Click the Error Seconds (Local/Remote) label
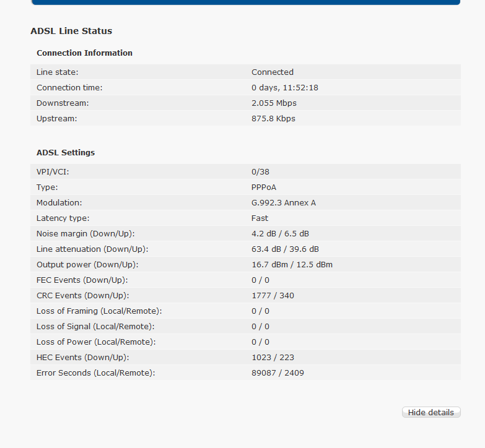The image size is (485, 448). 95,373
